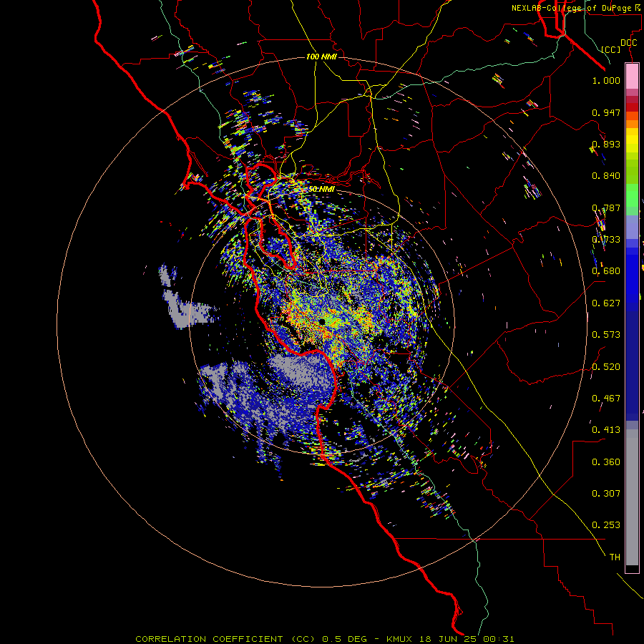Select the 1.000 scale value
Screen dimensions: 644x644
[x=606, y=80]
